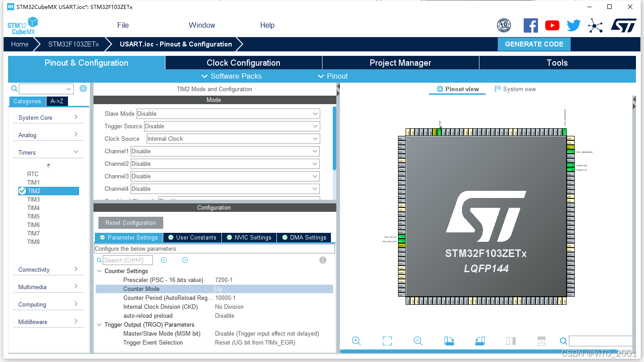The height and width of the screenshot is (362, 644).
Task: Open ST Twitter page icon
Action: (574, 25)
